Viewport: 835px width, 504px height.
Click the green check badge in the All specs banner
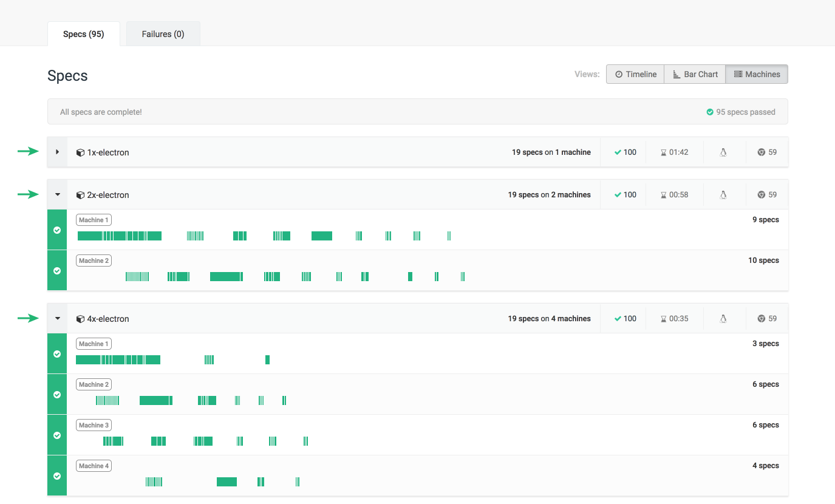coord(709,111)
